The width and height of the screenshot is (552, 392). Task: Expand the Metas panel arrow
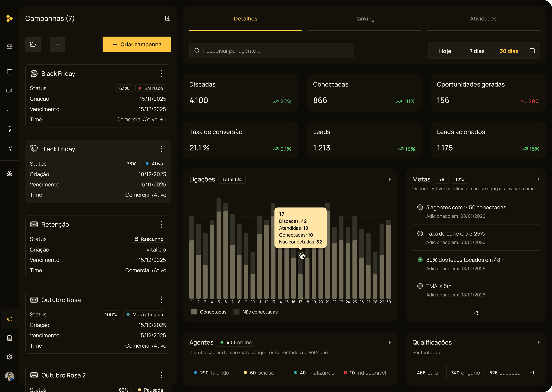[x=538, y=179]
